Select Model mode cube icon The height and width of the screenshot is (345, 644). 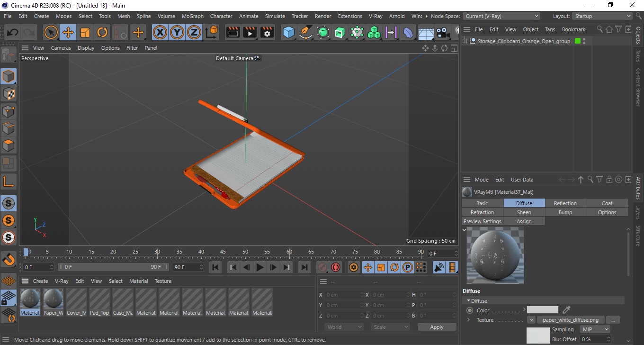coord(9,76)
